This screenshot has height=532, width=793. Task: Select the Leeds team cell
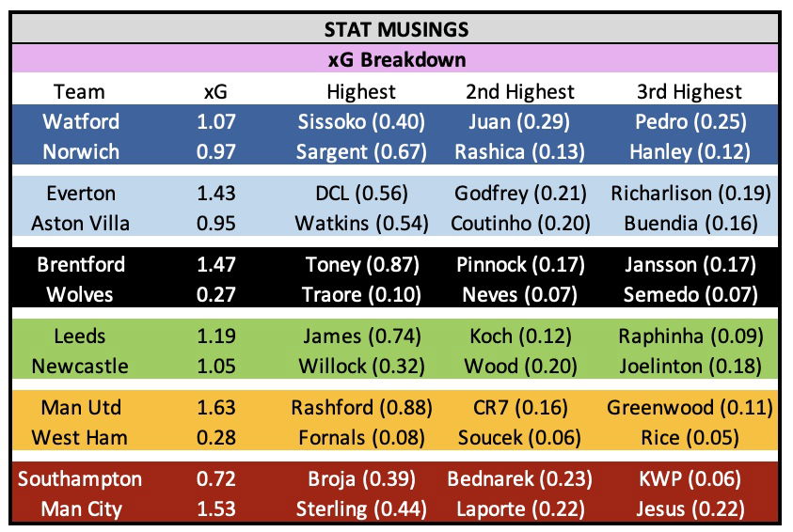tap(80, 336)
